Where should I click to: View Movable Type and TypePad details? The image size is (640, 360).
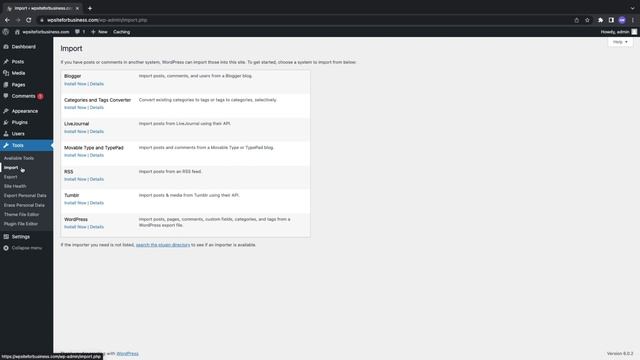pyautogui.click(x=97, y=155)
